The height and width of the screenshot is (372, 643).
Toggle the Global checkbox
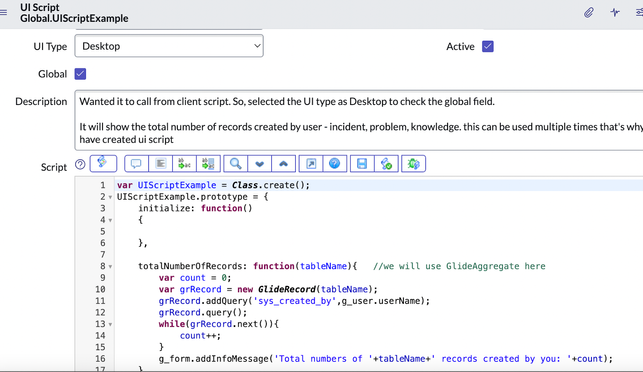(x=80, y=74)
